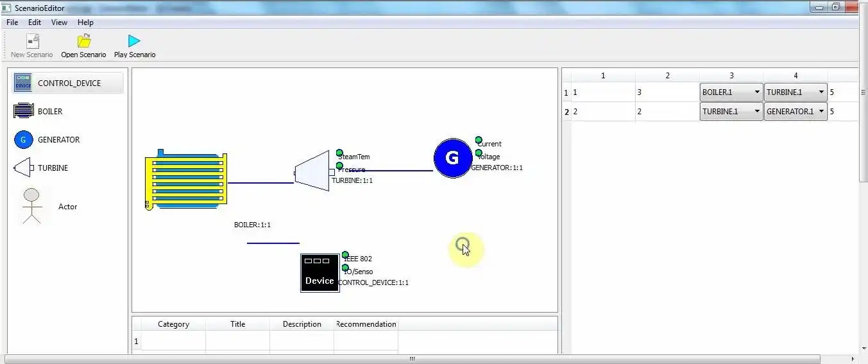This screenshot has width=868, height=364.
Task: Choose the GENERATOR palette icon
Action: (23, 139)
